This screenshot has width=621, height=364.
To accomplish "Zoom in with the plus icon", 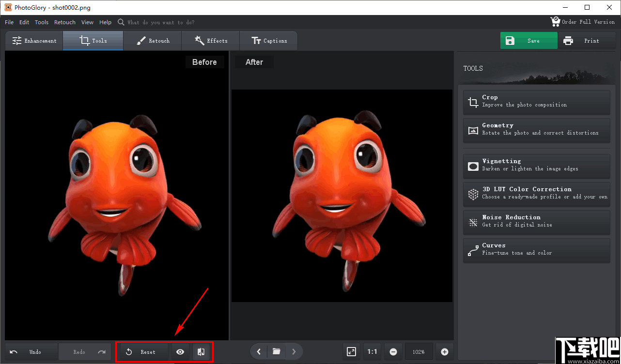I will click(444, 352).
